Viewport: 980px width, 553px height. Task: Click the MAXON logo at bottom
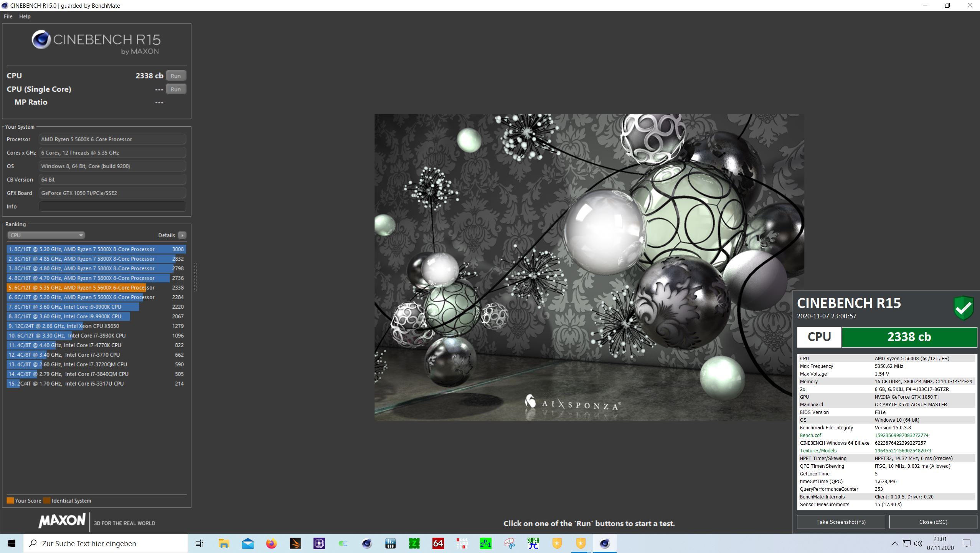coord(62,521)
